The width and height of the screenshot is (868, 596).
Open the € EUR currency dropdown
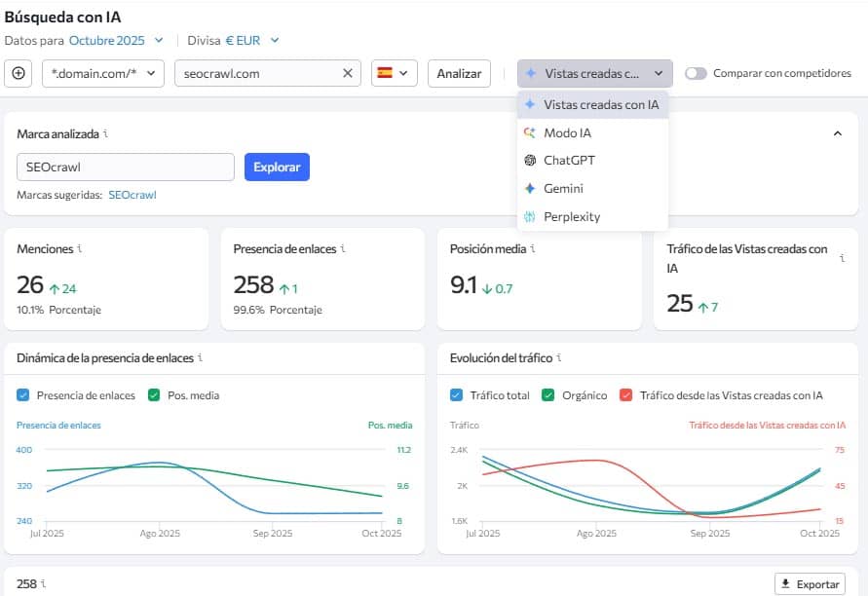[252, 40]
